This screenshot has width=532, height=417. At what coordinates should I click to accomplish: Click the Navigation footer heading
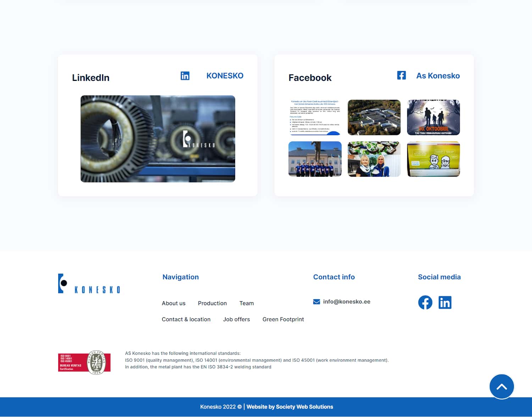point(181,277)
